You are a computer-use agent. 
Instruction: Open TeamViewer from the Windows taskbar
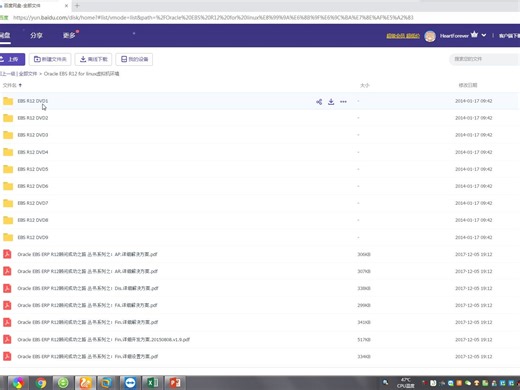coord(130,383)
